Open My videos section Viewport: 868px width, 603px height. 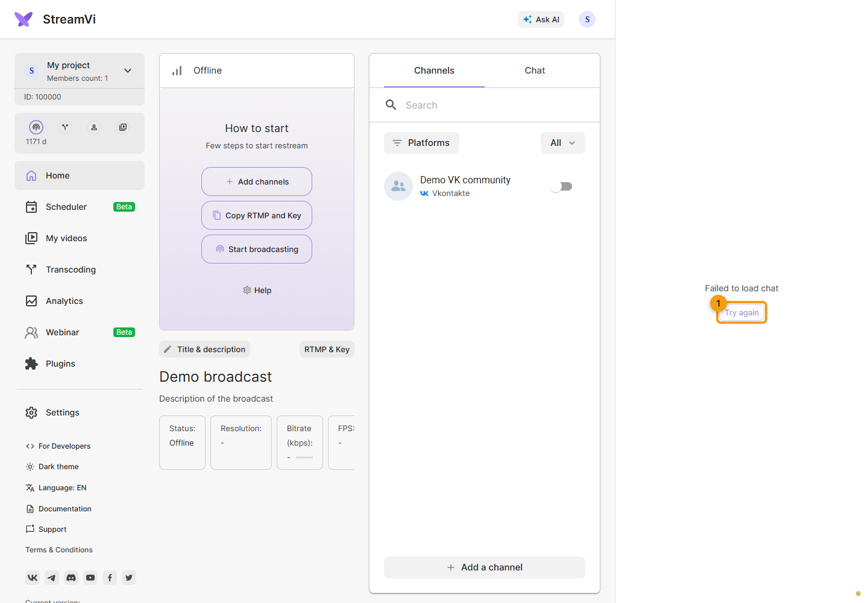point(80,238)
